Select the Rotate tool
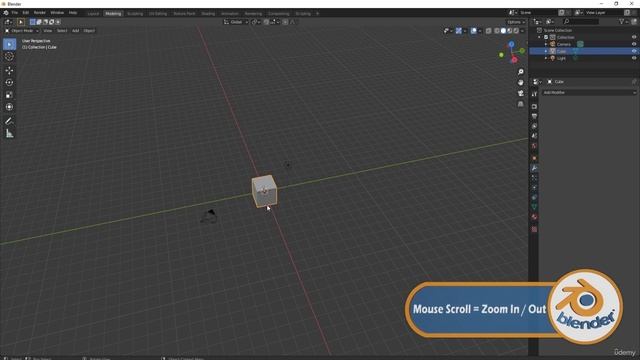The width and height of the screenshot is (640, 360). [x=9, y=82]
